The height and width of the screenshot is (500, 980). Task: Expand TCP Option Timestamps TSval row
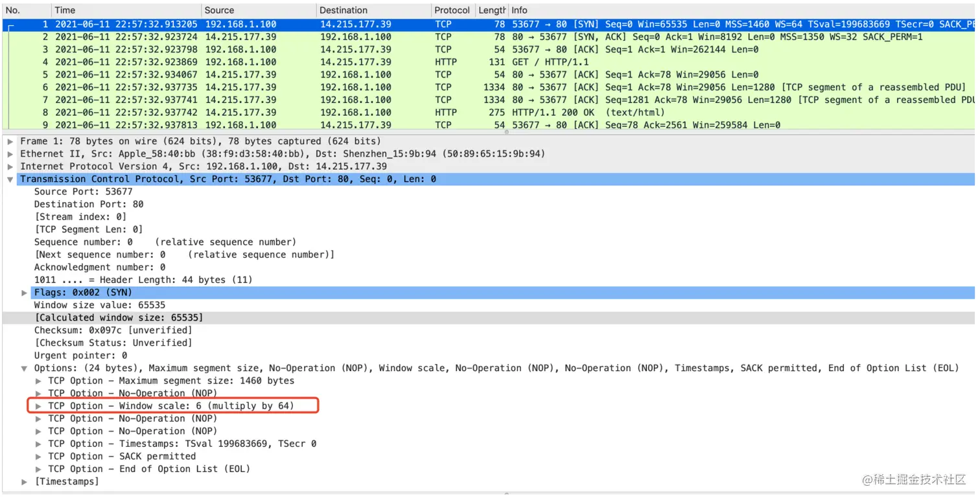click(39, 444)
